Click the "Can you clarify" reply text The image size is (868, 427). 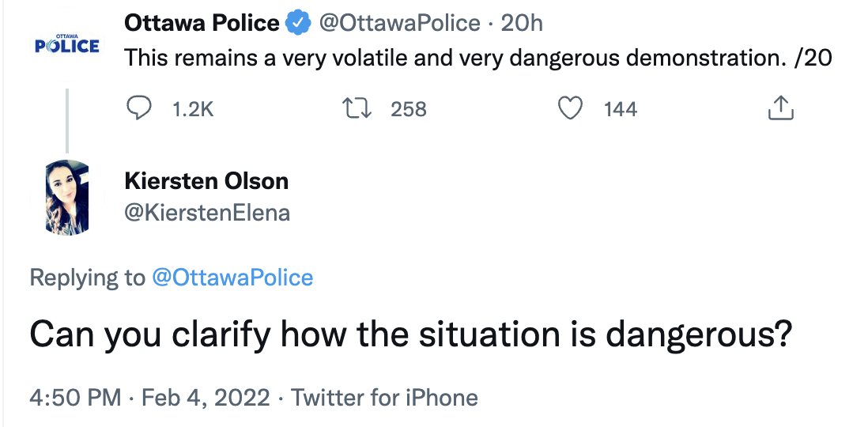410,335
